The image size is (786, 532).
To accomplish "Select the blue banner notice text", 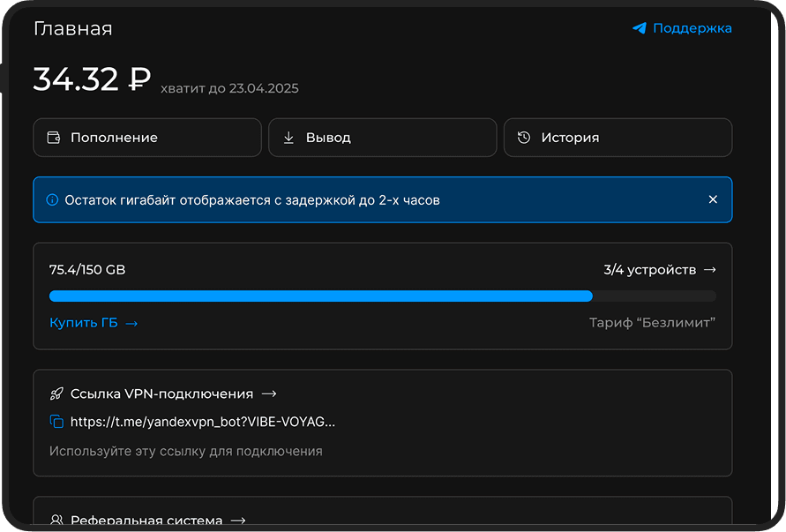I will coord(252,200).
